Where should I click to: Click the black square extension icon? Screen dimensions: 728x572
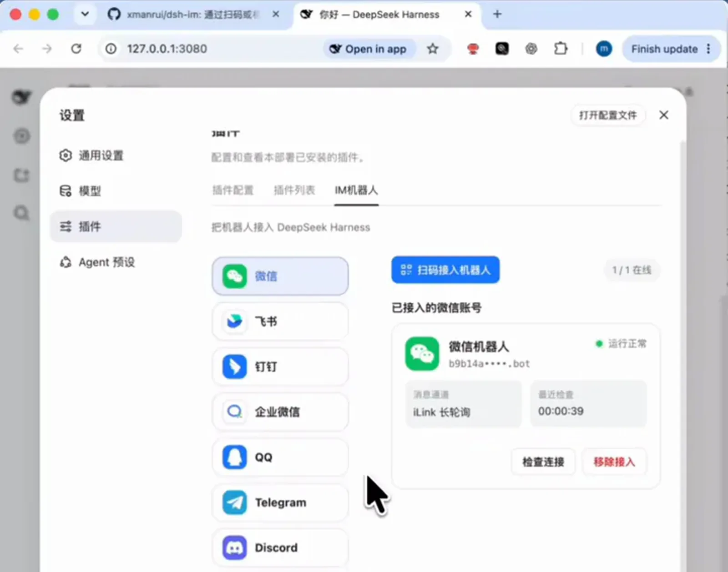pos(502,49)
